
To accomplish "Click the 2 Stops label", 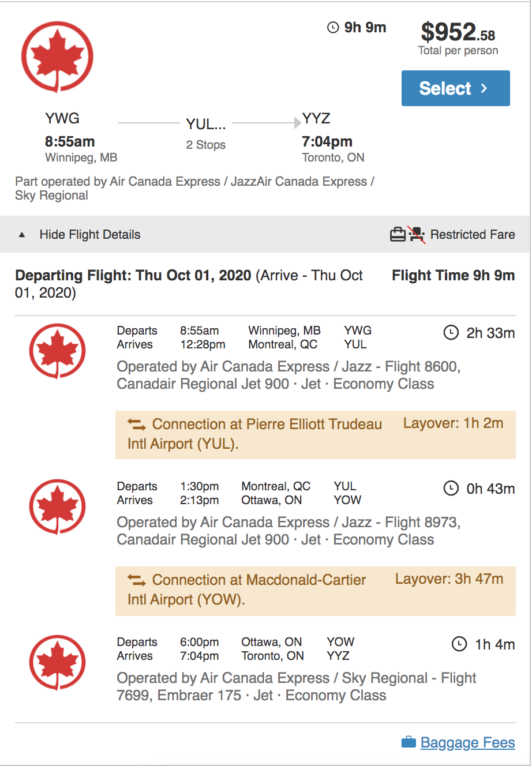I will [x=206, y=145].
